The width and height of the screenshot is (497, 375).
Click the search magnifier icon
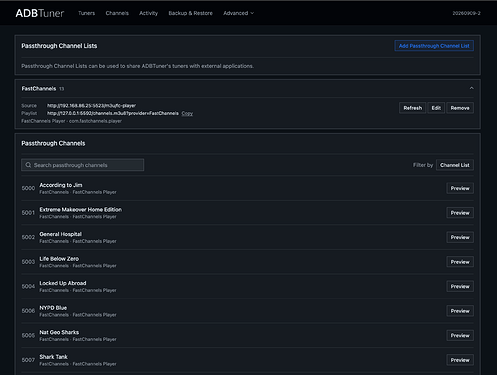[28, 165]
